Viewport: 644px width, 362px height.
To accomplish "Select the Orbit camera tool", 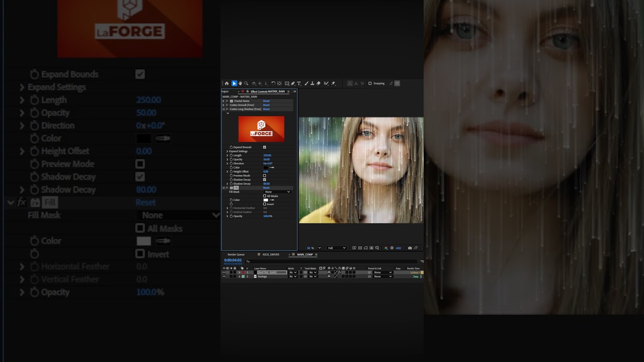I will tap(254, 83).
